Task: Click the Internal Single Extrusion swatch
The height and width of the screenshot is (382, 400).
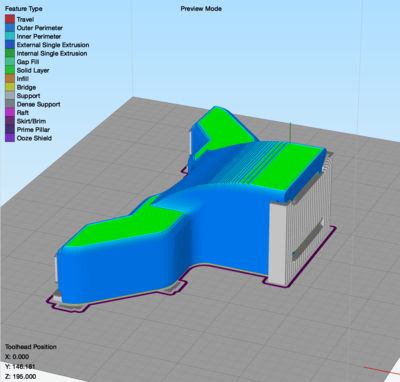Action: 10,53
